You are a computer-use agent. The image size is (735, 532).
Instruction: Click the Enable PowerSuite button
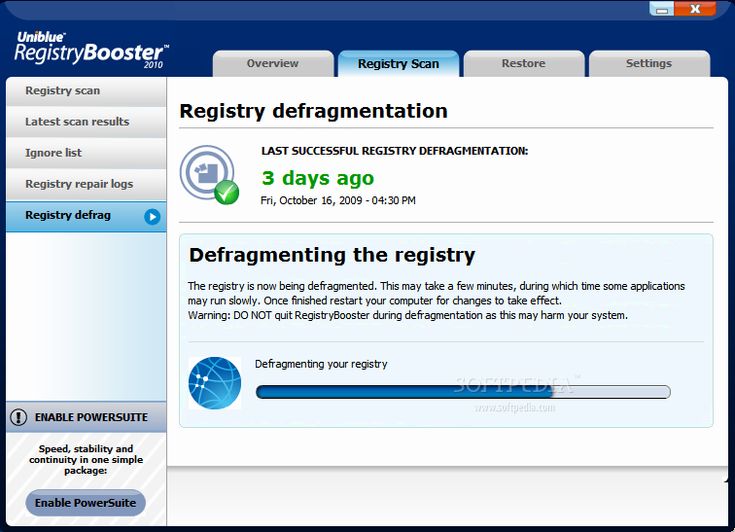[x=86, y=503]
